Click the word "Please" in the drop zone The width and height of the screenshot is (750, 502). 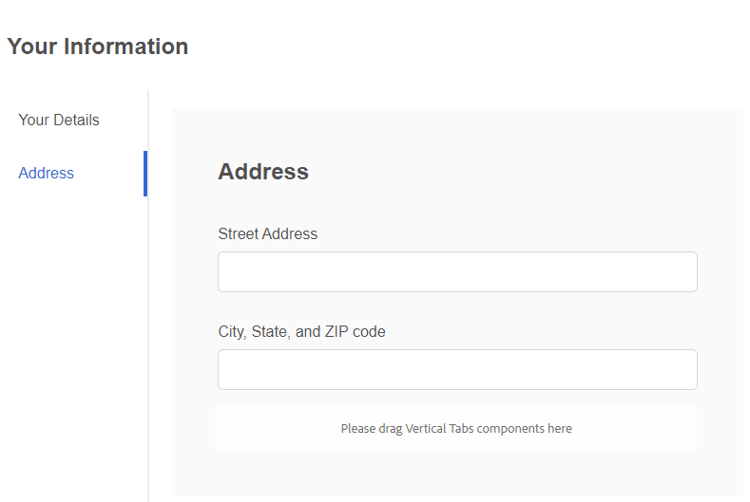tap(358, 428)
